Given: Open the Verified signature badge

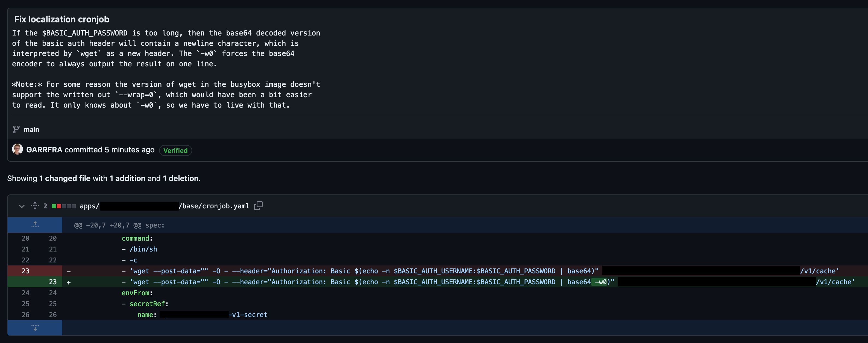Looking at the screenshot, I should pyautogui.click(x=175, y=150).
